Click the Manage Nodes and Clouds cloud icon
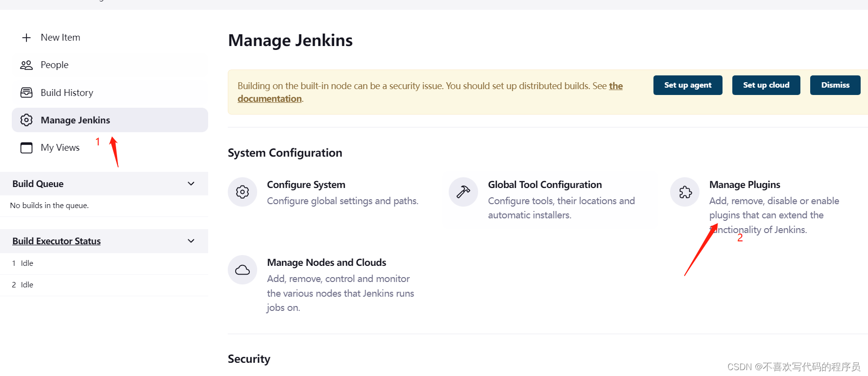868x376 pixels. 242,270
